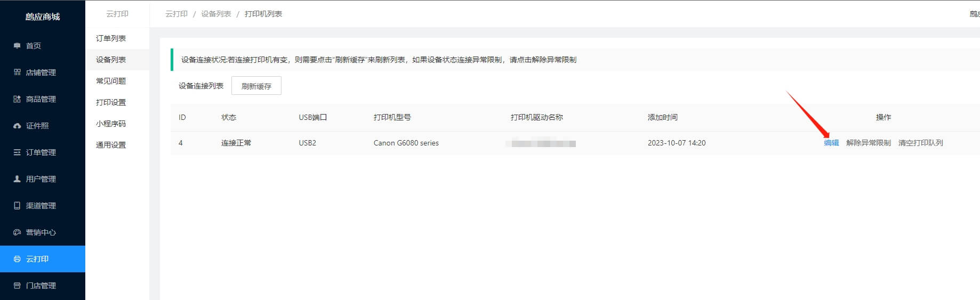Image resolution: width=980 pixels, height=300 pixels.
Task: Click the 状态 column header
Action: pos(229,117)
